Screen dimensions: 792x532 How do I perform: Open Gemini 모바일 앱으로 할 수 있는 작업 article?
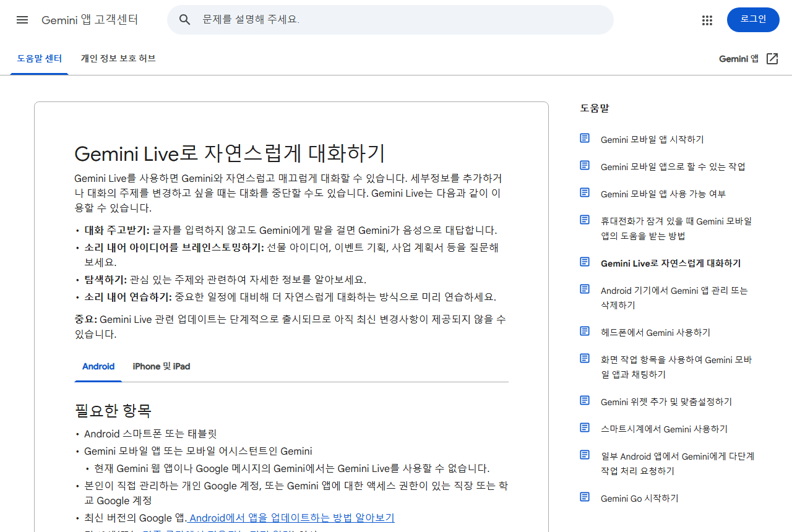pyautogui.click(x=673, y=167)
